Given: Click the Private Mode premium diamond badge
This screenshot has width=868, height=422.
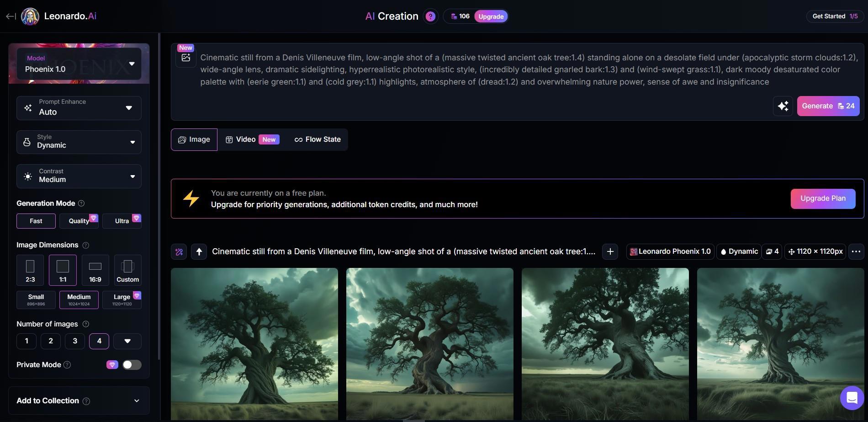Looking at the screenshot, I should click(112, 365).
